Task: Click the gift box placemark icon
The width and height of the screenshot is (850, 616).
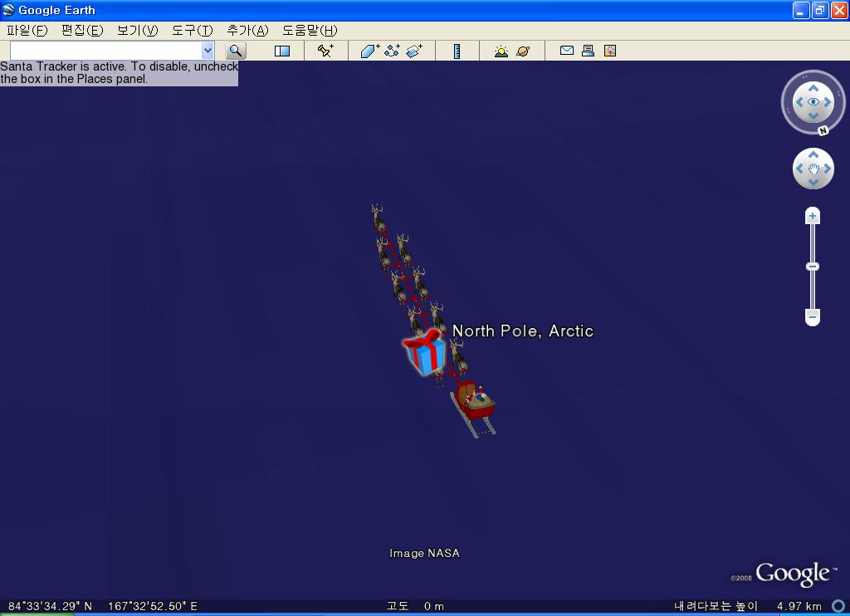Action: (x=424, y=351)
